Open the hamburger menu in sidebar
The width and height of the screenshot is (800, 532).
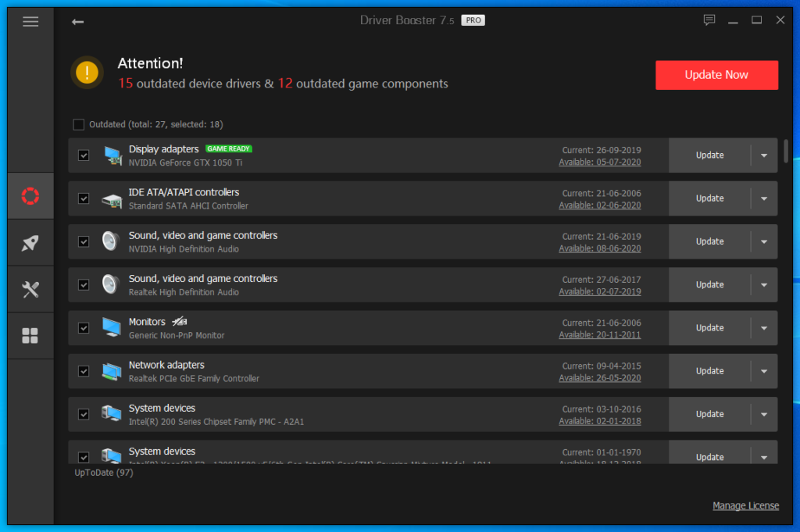[30, 21]
